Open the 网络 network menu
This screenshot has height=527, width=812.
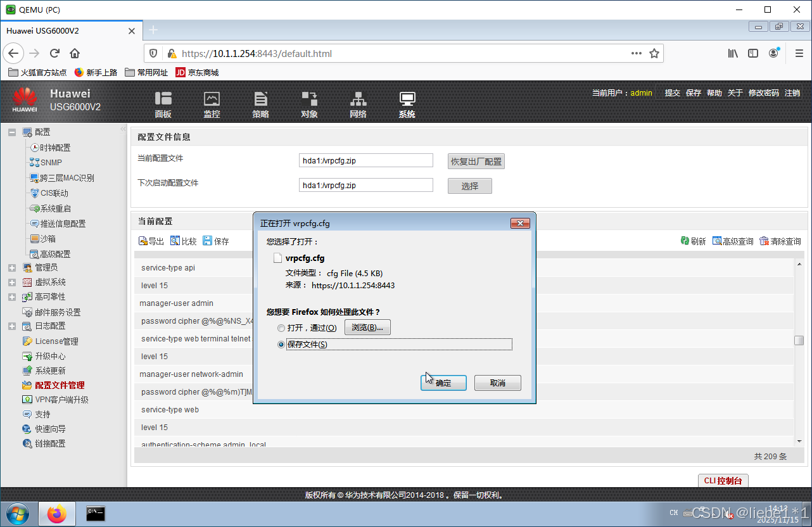pyautogui.click(x=358, y=105)
